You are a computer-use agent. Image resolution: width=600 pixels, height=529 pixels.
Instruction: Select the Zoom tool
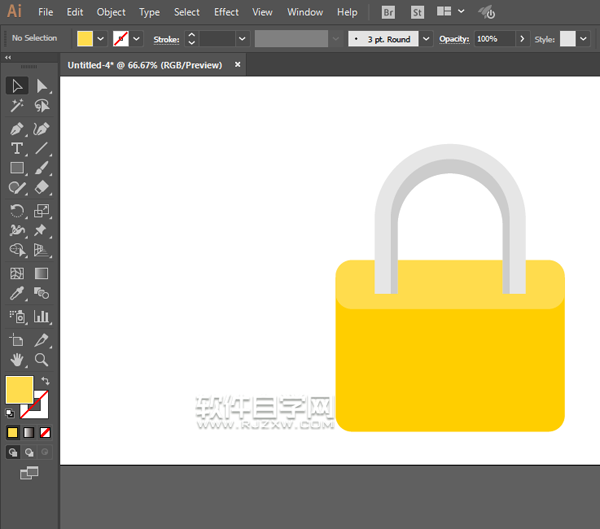tap(42, 359)
